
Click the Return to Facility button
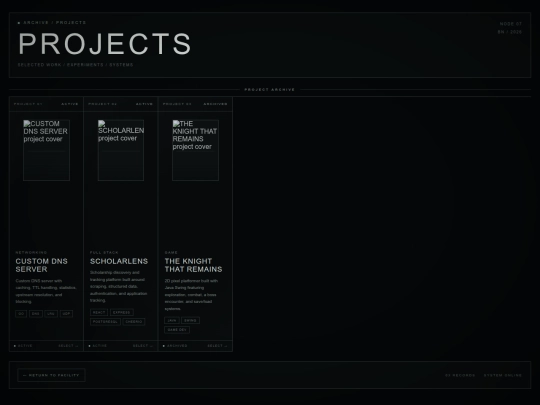51,375
